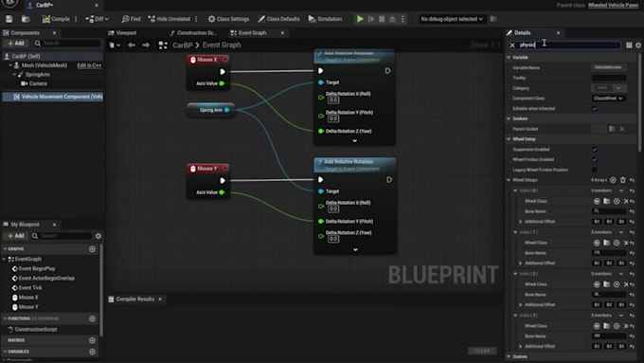
Task: Click the Find button in toolbar
Action: click(x=131, y=19)
